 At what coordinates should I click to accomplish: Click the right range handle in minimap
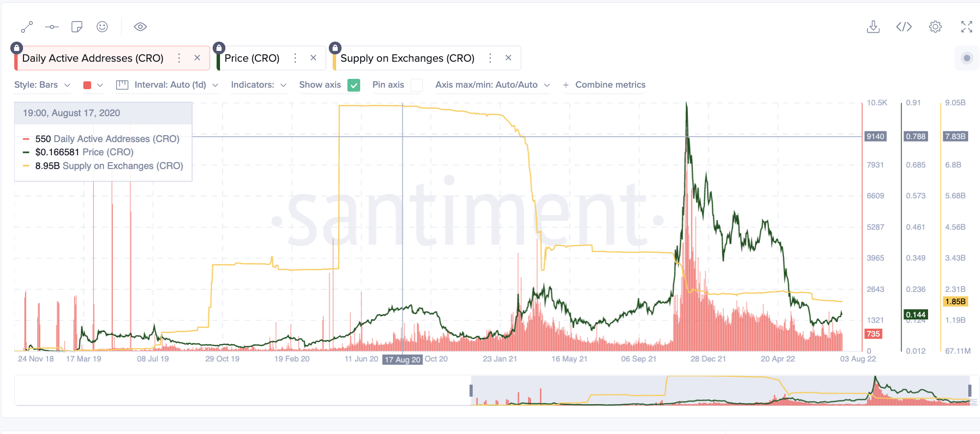(x=970, y=390)
